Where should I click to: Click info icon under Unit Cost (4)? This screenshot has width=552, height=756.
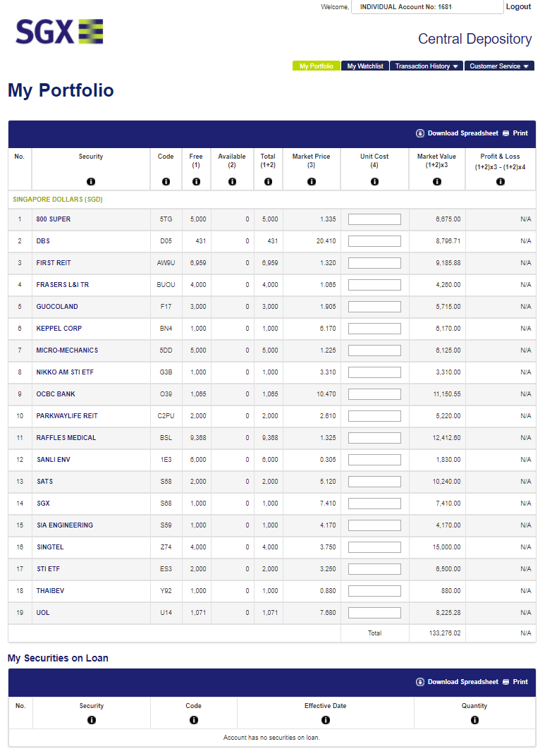pos(374,182)
